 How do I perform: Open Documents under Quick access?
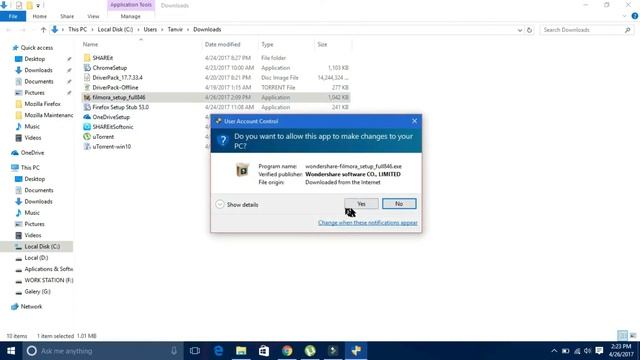pos(39,81)
